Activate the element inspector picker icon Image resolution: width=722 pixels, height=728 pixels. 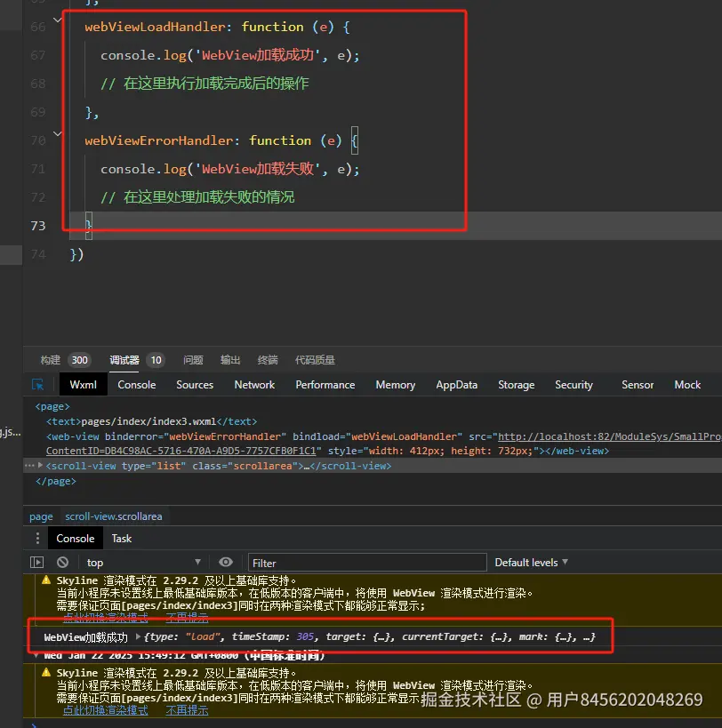(x=38, y=385)
